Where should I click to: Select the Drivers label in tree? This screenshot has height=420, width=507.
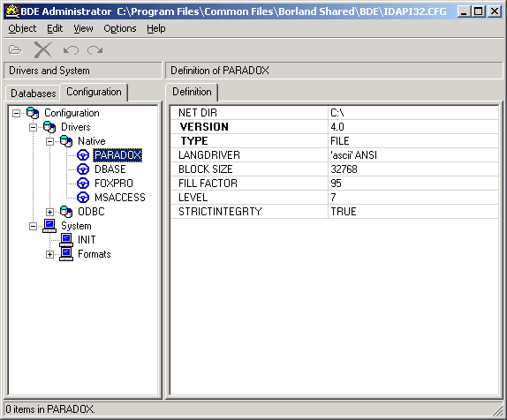tap(75, 127)
